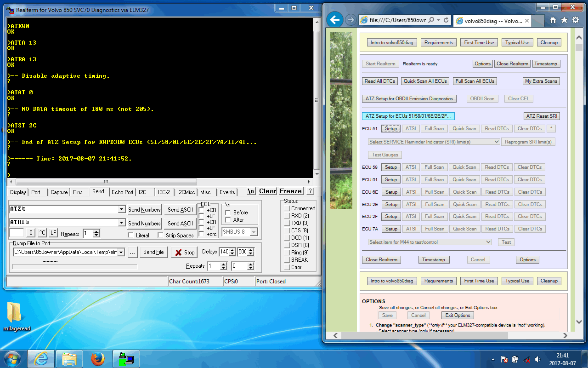Show hidden tray icons arrow

coord(493,359)
